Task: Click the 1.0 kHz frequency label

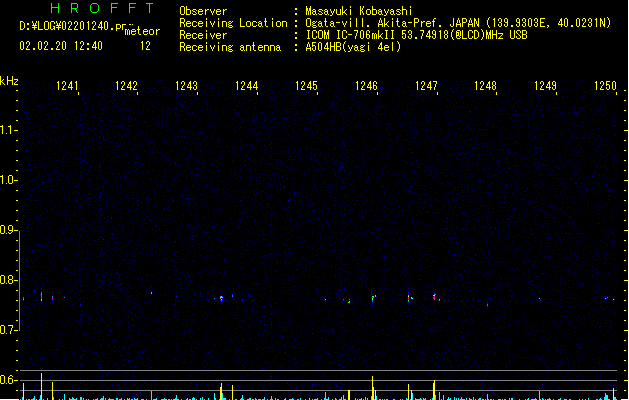Action: tap(7, 180)
